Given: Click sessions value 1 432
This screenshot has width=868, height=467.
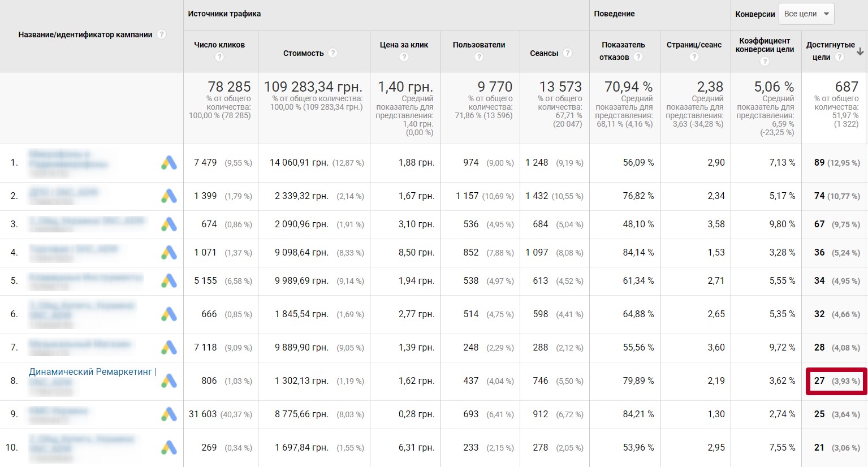Looking at the screenshot, I should point(537,196).
